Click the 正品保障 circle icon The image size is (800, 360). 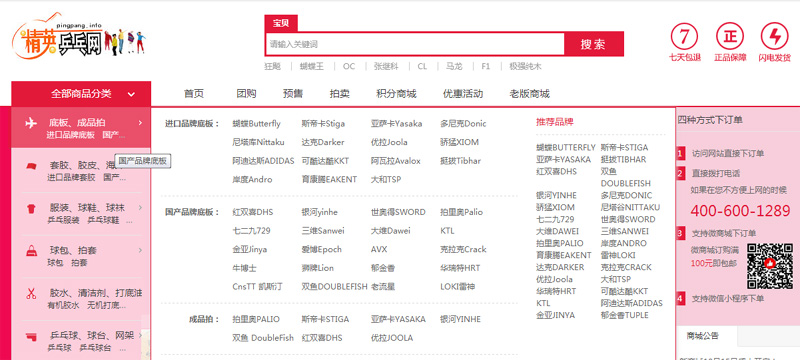click(x=730, y=36)
